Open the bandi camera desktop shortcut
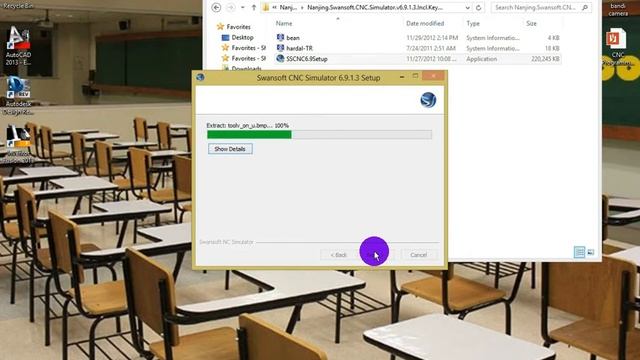 tap(618, 10)
